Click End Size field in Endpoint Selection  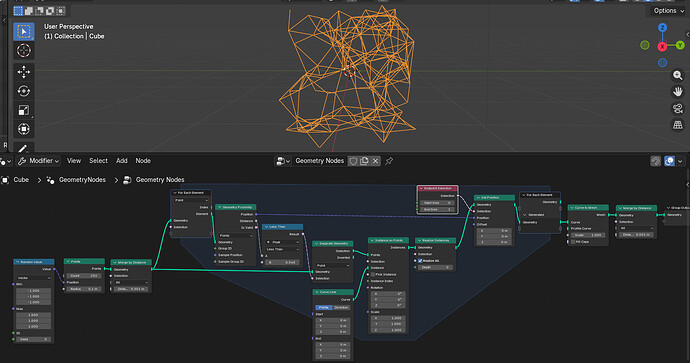click(437, 209)
